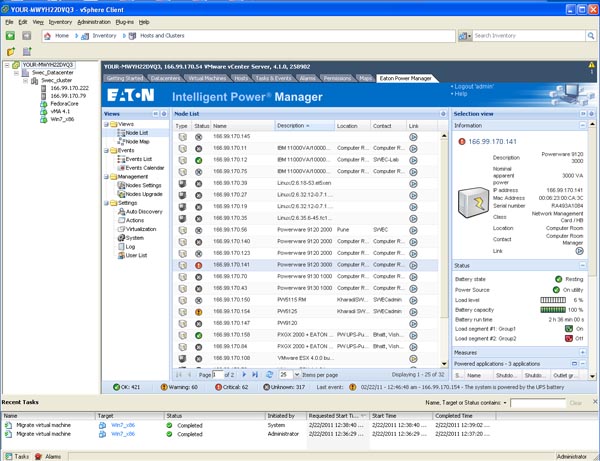This screenshot has width=600, height=461.
Task: Jump to last page of the node list
Action: pos(255,375)
